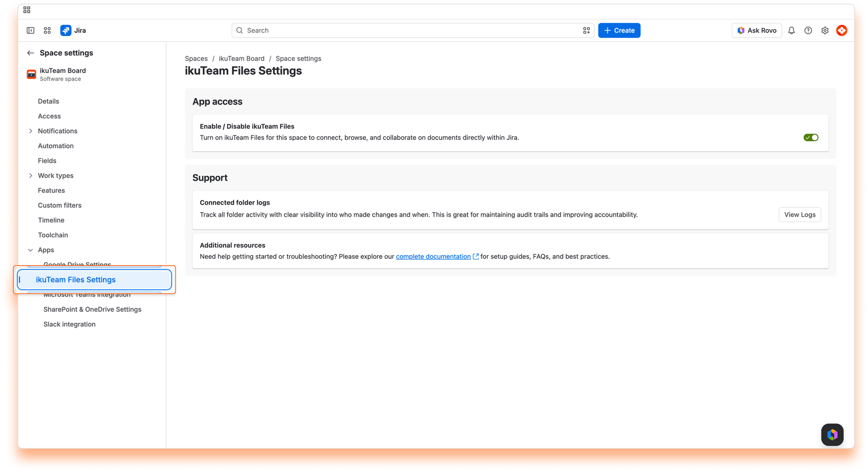Go back using the Space settings arrow
The height and width of the screenshot is (471, 868).
30,53
